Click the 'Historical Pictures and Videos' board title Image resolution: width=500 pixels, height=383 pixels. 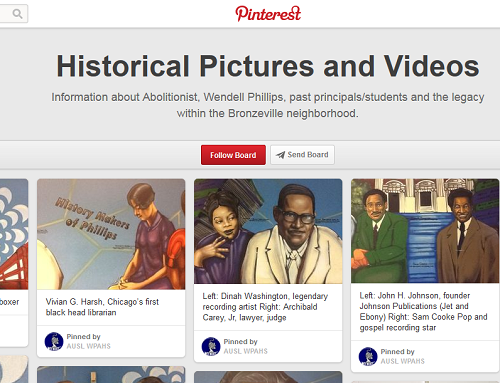[268, 66]
